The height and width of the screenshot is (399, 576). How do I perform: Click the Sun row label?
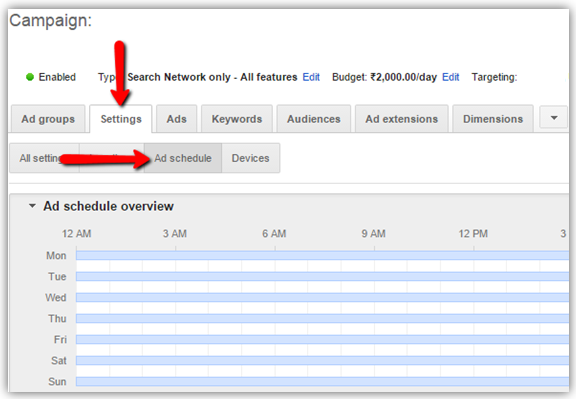coord(57,381)
